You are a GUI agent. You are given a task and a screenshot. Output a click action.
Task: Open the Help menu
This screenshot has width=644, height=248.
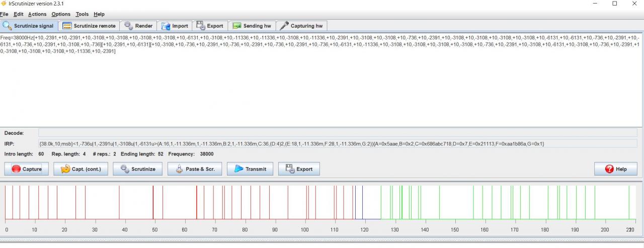pyautogui.click(x=99, y=14)
